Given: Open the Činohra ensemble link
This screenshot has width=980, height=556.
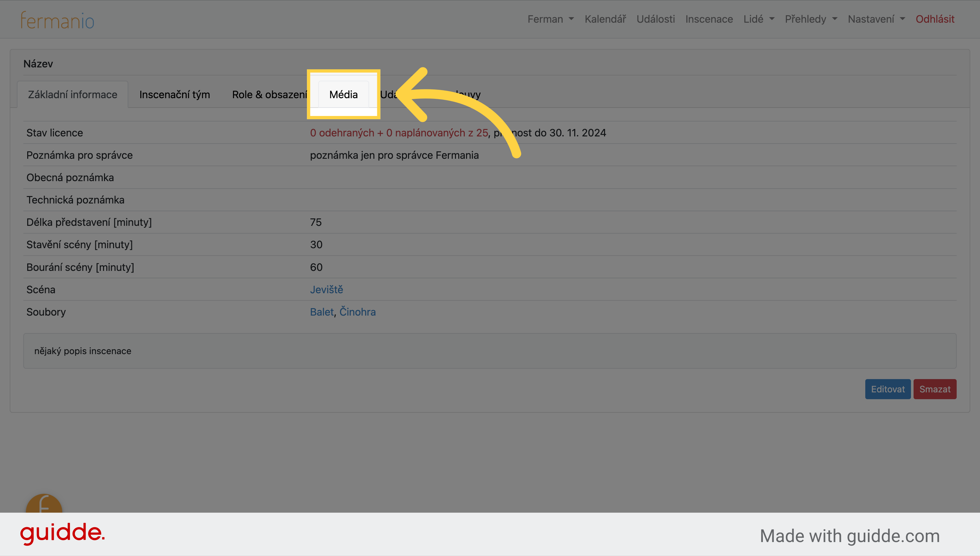Looking at the screenshot, I should [357, 312].
